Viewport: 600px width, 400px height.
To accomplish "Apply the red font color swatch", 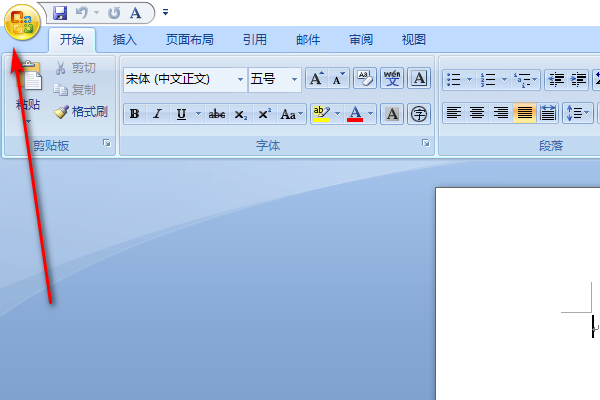I will click(355, 114).
